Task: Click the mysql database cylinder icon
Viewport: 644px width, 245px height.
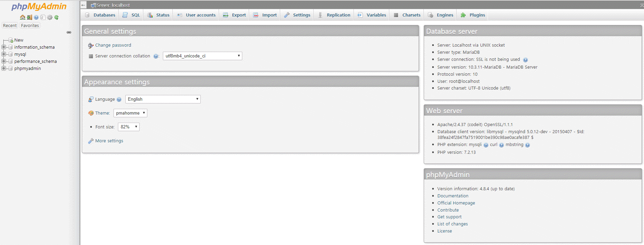Action: tap(10, 54)
